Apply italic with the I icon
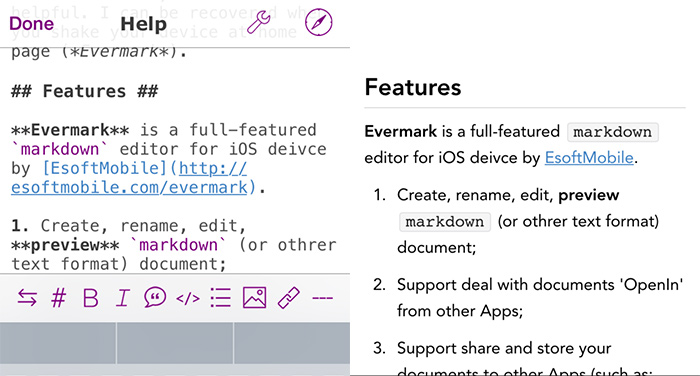 [122, 298]
